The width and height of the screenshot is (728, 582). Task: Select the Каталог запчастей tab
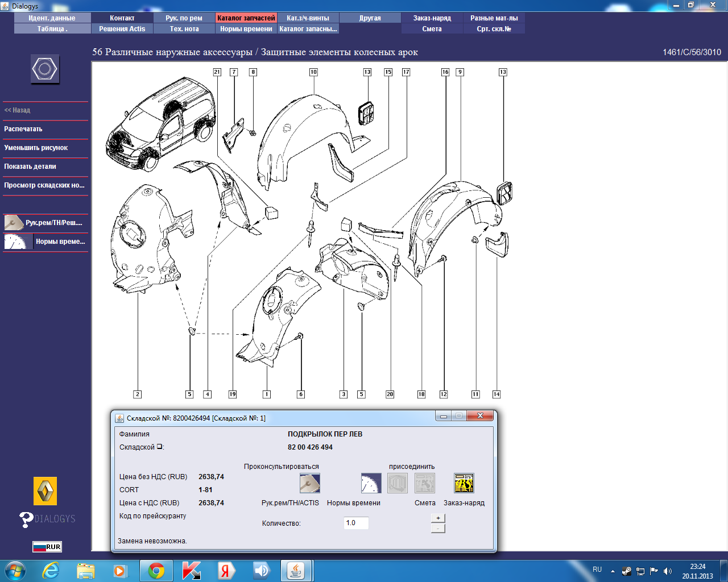pos(246,18)
